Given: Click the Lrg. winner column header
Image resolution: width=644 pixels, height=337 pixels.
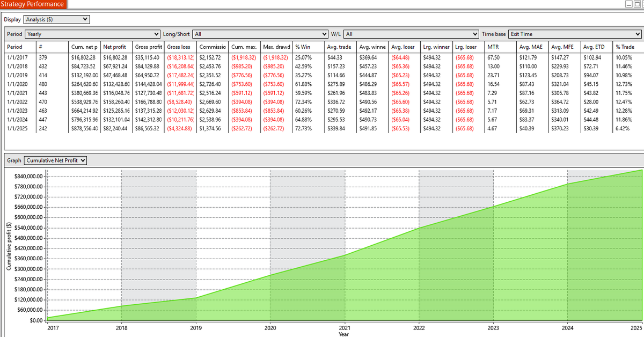Looking at the screenshot, I should pos(437,47).
